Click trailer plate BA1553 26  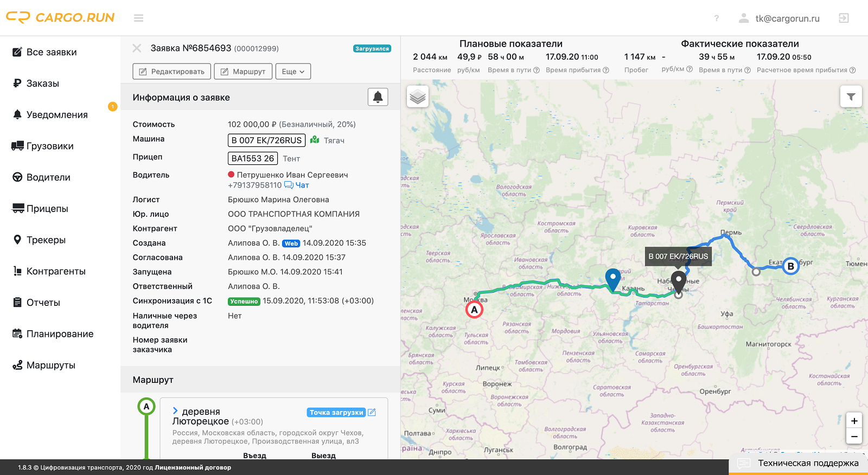click(x=253, y=158)
